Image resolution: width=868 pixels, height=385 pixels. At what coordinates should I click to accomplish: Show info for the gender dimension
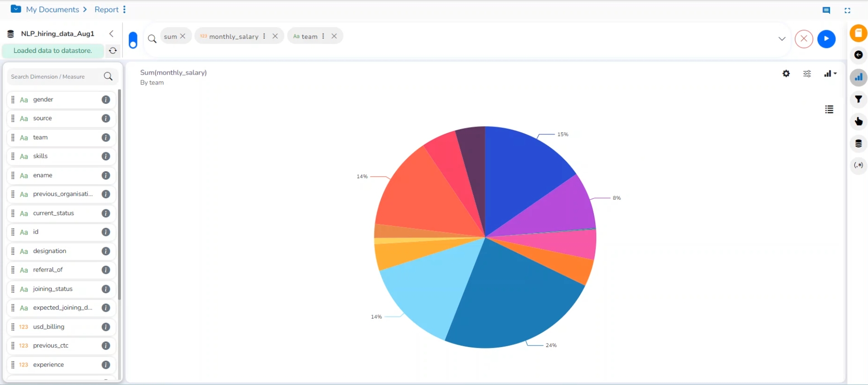(106, 100)
